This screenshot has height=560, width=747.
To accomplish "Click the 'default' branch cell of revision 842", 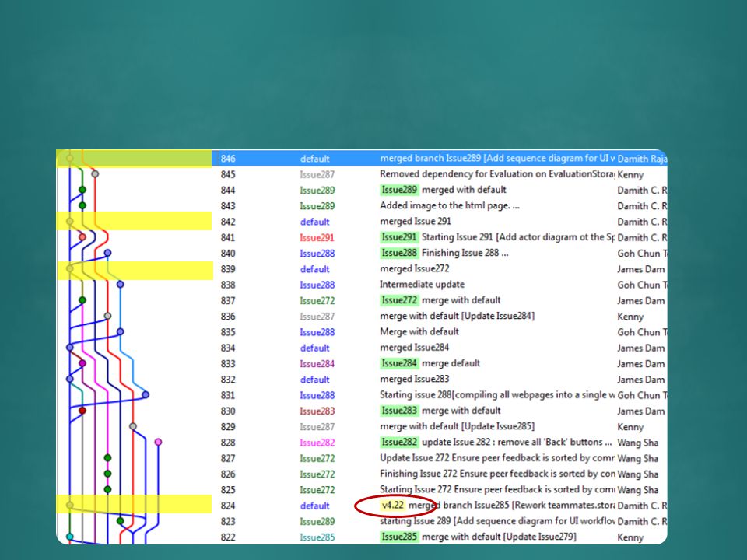I will [315, 222].
